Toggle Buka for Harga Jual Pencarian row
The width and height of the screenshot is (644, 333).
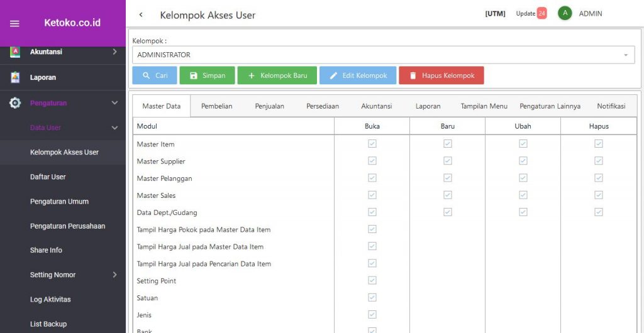372,263
